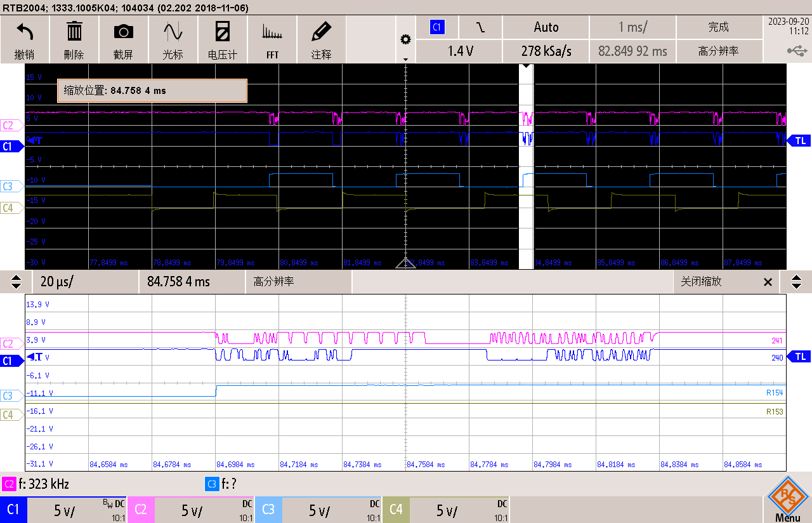Click the 缩放位置 tooltip box
Screen dimensions: 812x523
pos(152,91)
